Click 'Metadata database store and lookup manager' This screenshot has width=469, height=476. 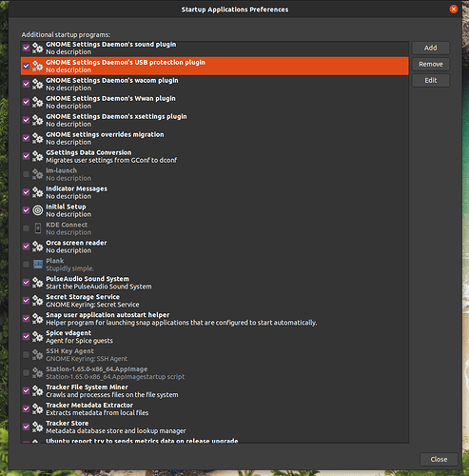[116, 431]
